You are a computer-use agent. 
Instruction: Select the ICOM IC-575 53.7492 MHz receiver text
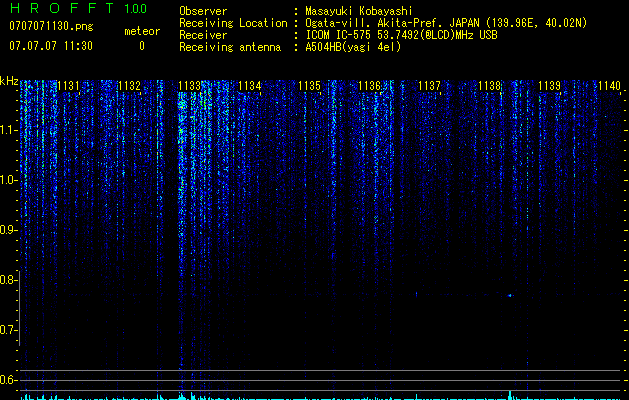point(401,35)
